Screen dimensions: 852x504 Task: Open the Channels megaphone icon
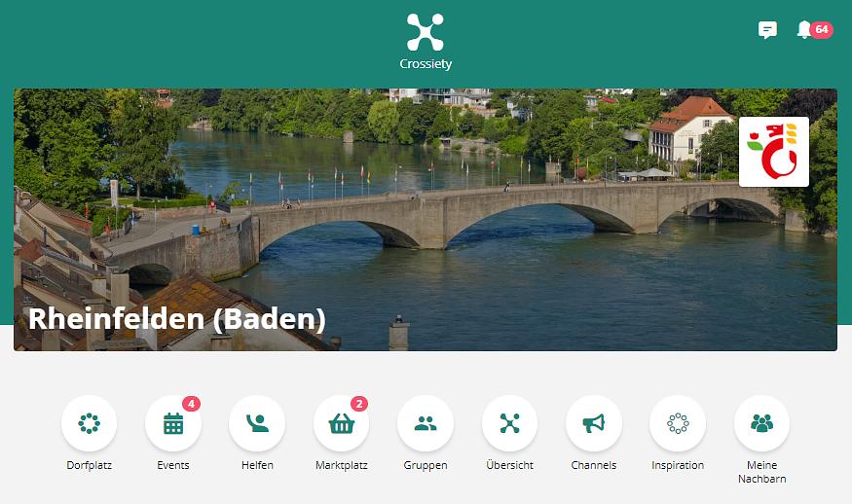(594, 423)
